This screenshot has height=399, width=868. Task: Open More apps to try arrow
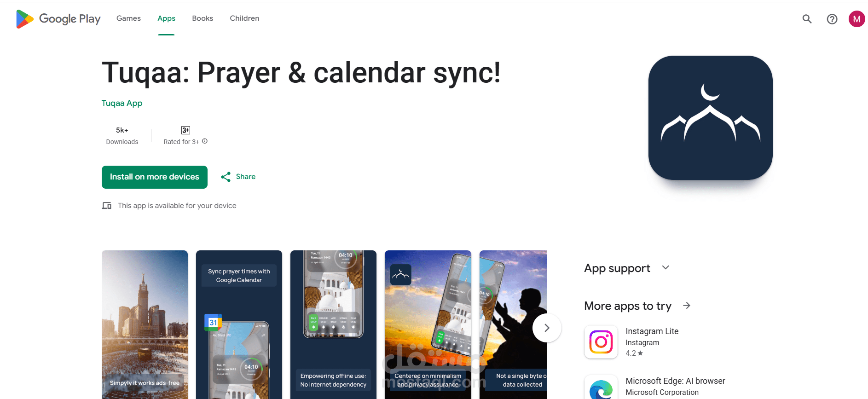click(x=687, y=306)
